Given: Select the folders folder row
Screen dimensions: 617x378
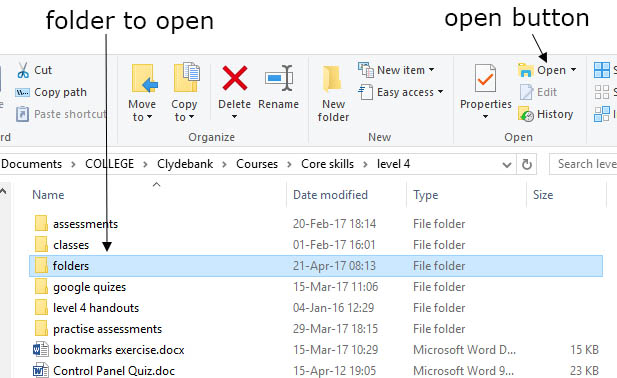Looking at the screenshot, I should pos(316,266).
